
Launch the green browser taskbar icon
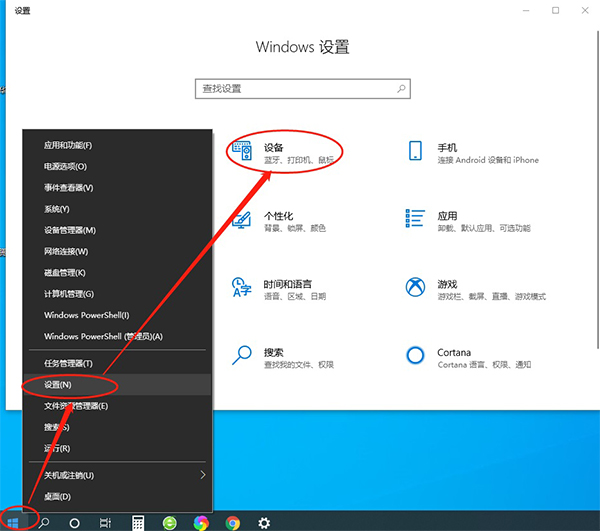[x=170, y=523]
